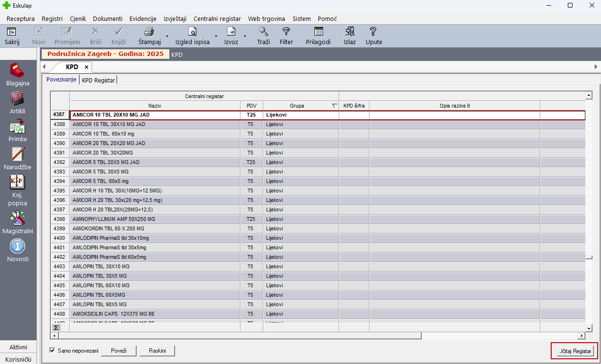Image resolution: width=601 pixels, height=364 pixels.
Task: Click the Učitaj Registar button
Action: [x=574, y=351]
